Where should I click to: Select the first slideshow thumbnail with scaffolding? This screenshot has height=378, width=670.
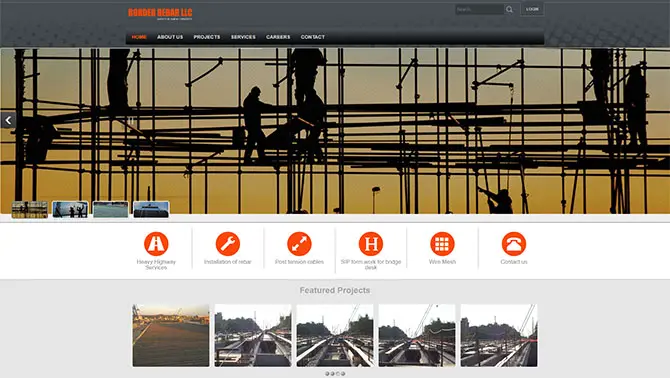click(30, 210)
